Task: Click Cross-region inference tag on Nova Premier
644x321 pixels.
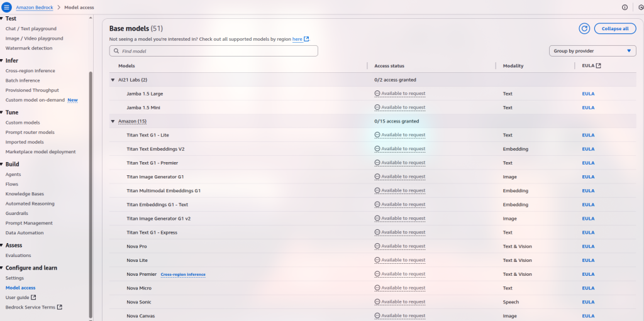Action: point(183,275)
